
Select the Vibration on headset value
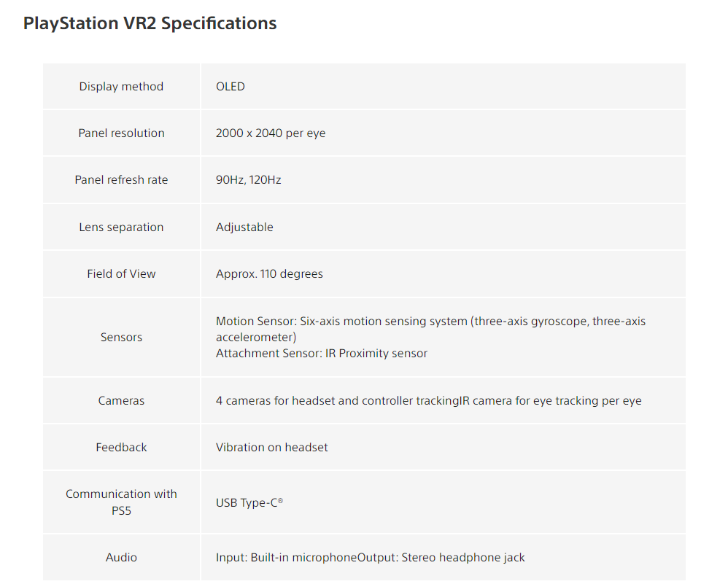point(271,448)
